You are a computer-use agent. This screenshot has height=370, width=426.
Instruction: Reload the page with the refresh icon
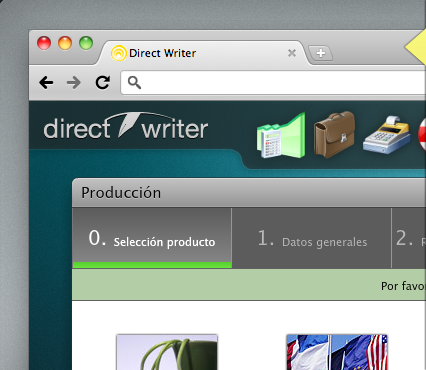[103, 82]
